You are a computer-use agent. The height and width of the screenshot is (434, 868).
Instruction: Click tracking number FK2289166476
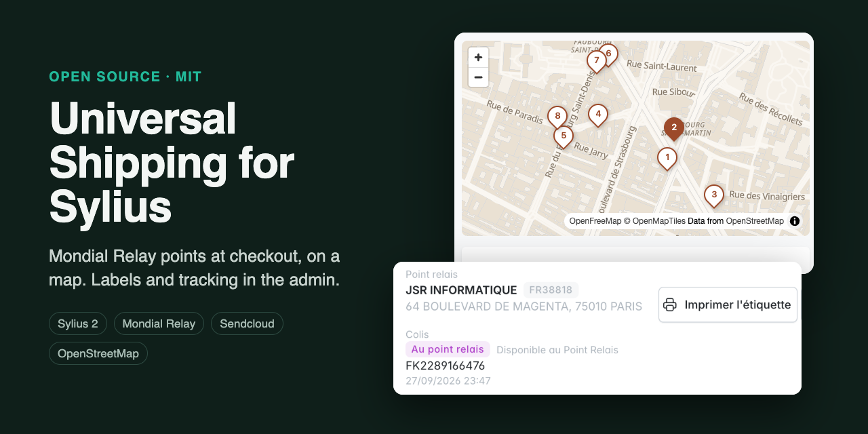[x=446, y=366]
